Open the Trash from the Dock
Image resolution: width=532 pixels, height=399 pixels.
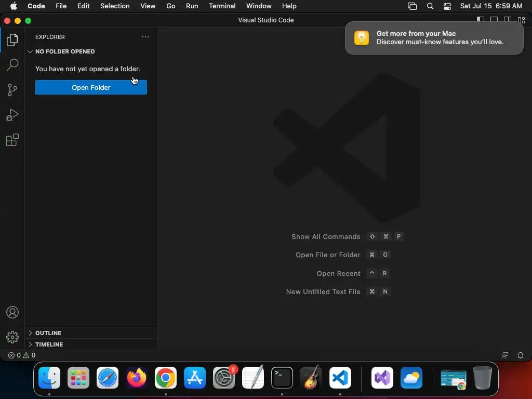coord(483,378)
